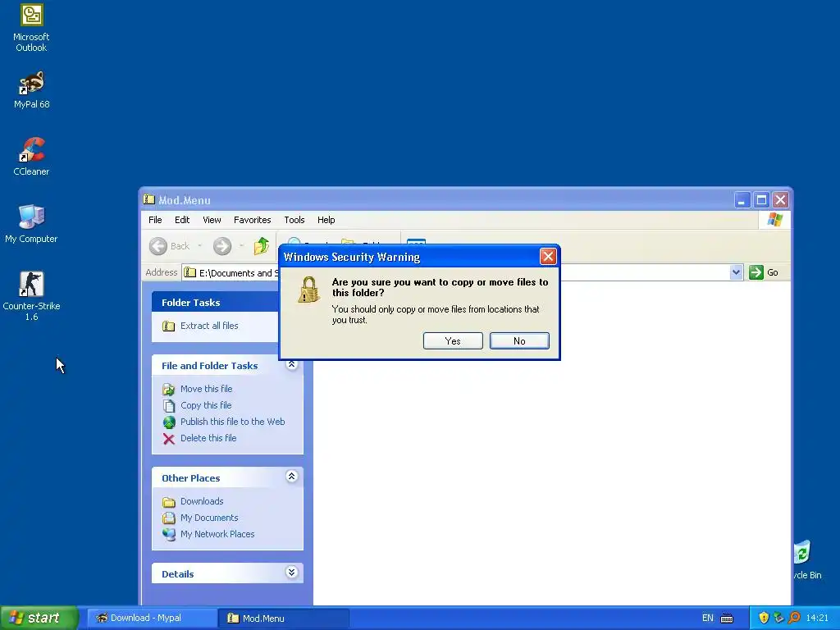Click Publish this file to the Web

(232, 422)
